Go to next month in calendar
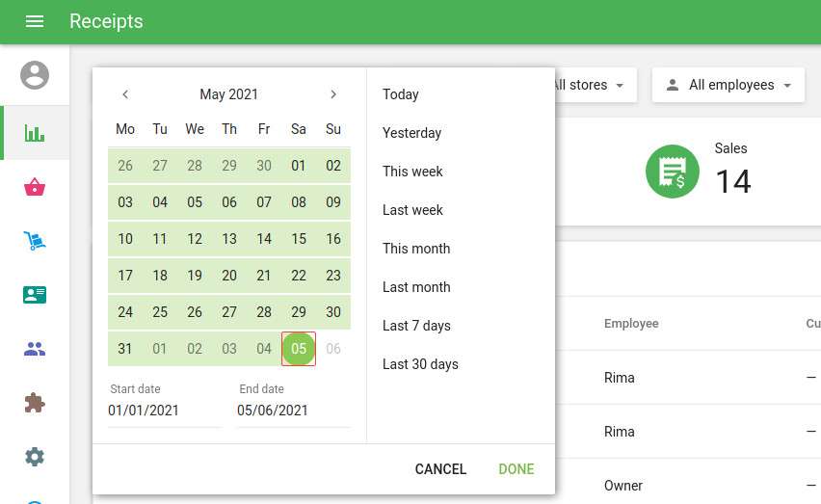Viewport: 821px width, 504px height. (333, 94)
